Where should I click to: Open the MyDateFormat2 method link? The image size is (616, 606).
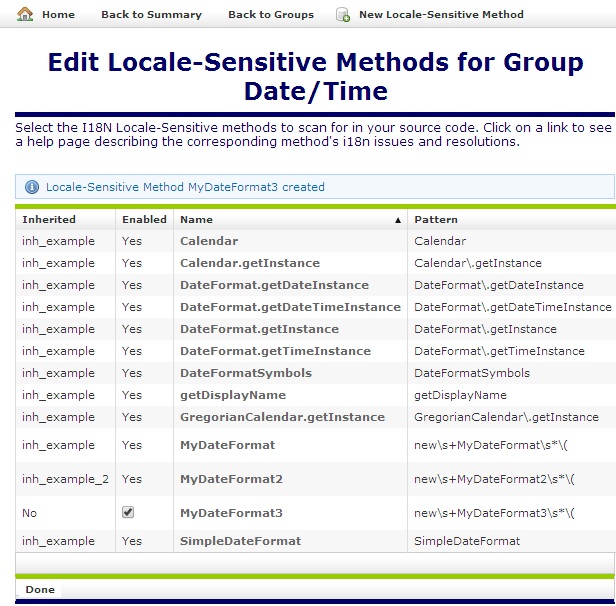point(231,479)
